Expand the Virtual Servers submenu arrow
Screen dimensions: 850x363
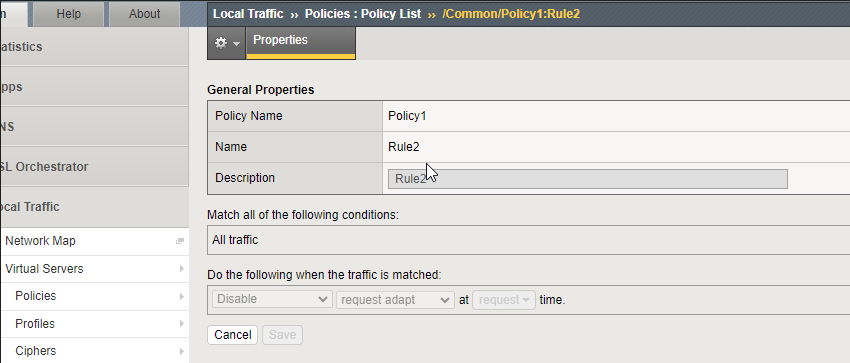coord(182,269)
